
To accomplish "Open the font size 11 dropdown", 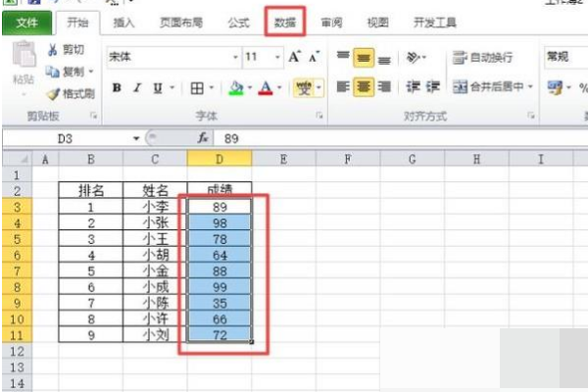I will pos(277,57).
